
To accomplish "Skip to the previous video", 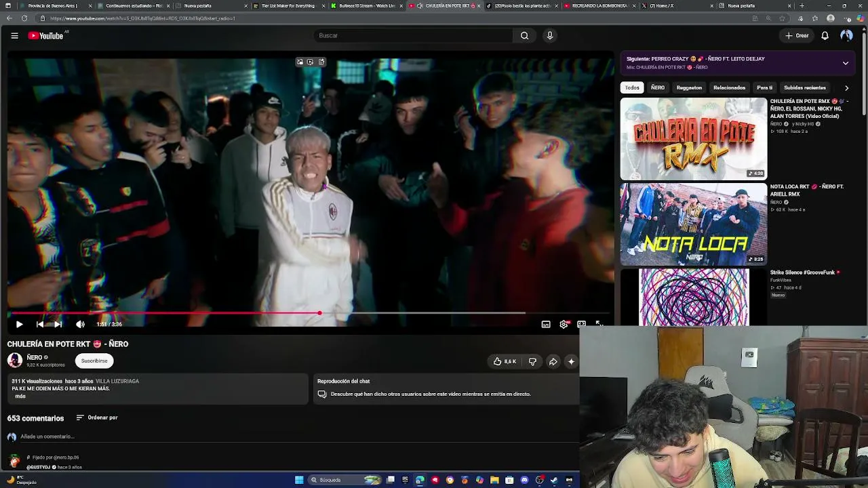I will [40, 325].
